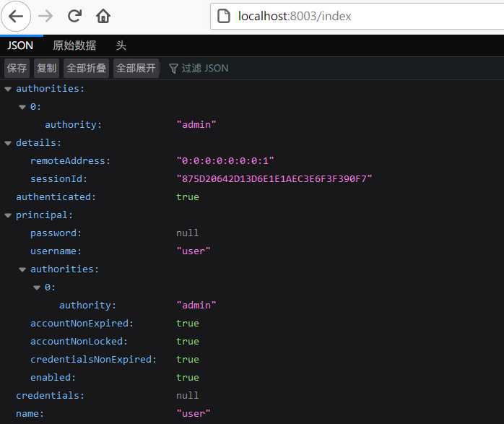Expand all with 全部展开 button

136,68
